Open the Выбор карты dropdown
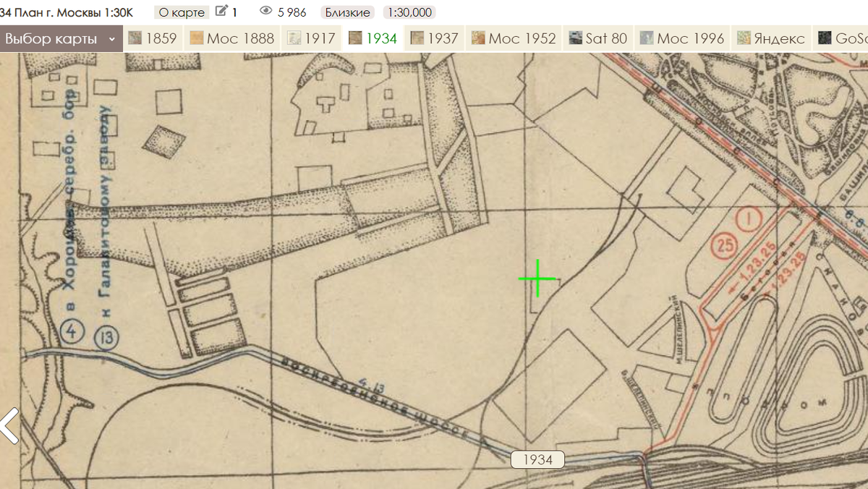The image size is (868, 489). pyautogui.click(x=51, y=37)
